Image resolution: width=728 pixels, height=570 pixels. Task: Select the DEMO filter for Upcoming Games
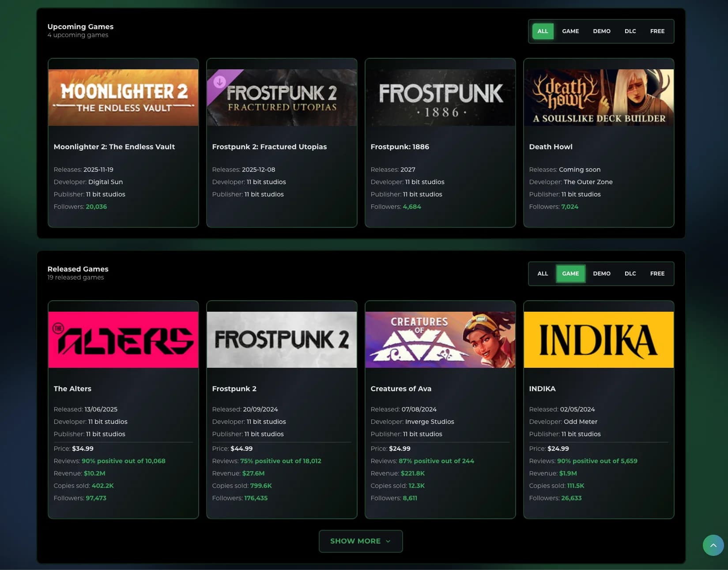[602, 31]
